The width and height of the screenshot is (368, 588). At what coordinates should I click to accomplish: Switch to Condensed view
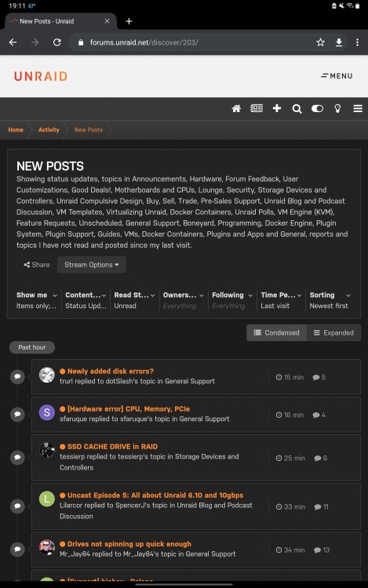[276, 332]
